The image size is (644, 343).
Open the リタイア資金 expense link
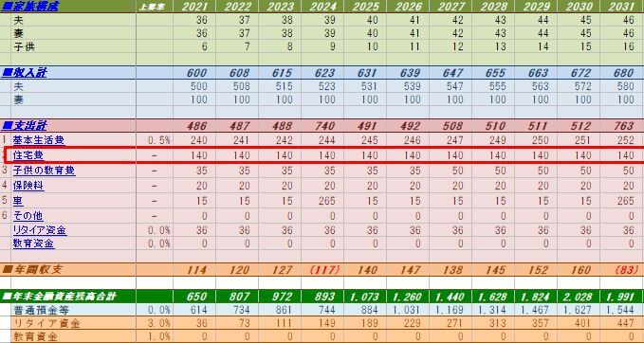[40, 230]
